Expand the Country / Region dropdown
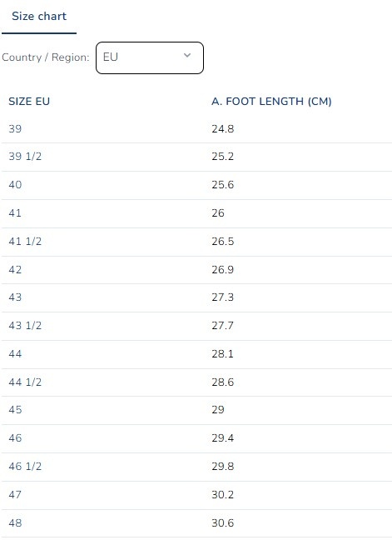 pyautogui.click(x=150, y=57)
